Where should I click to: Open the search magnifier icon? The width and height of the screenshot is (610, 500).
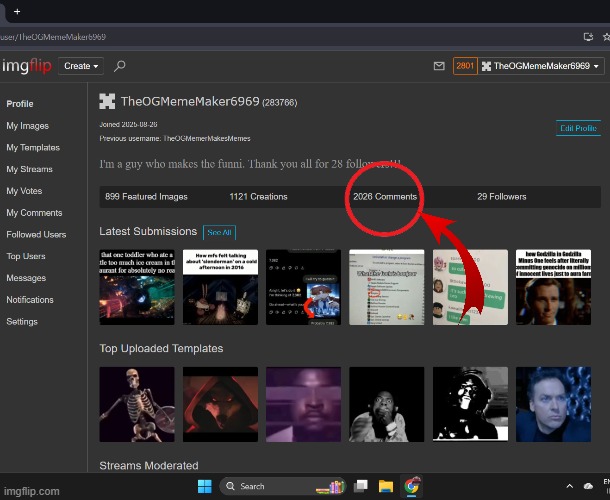(x=119, y=66)
